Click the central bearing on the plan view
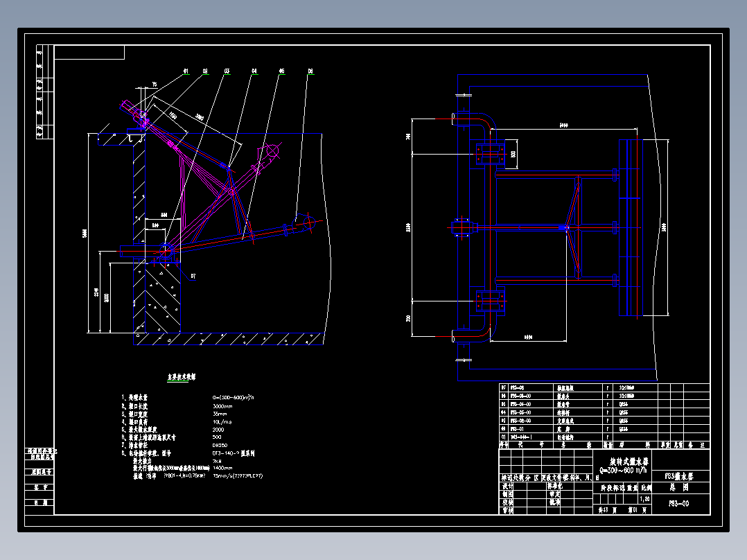 click(x=462, y=228)
